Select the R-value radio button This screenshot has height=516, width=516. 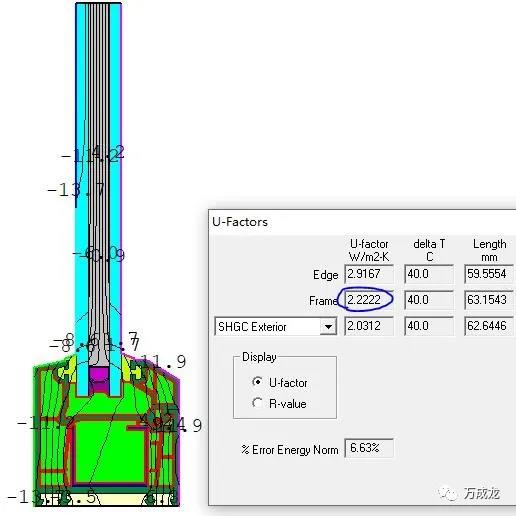(x=257, y=403)
